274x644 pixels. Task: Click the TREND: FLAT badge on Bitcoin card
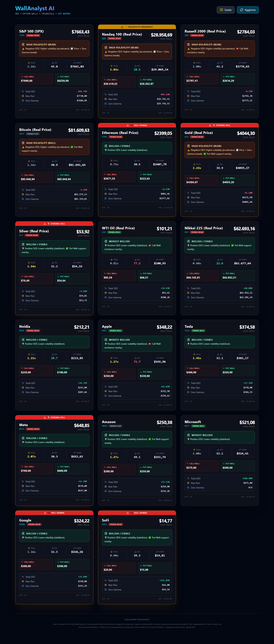[x=33, y=134]
